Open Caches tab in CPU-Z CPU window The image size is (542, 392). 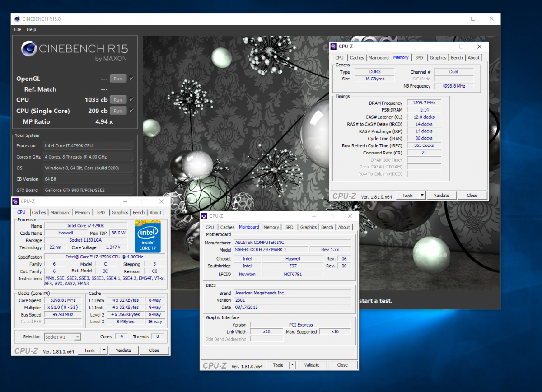39,213
